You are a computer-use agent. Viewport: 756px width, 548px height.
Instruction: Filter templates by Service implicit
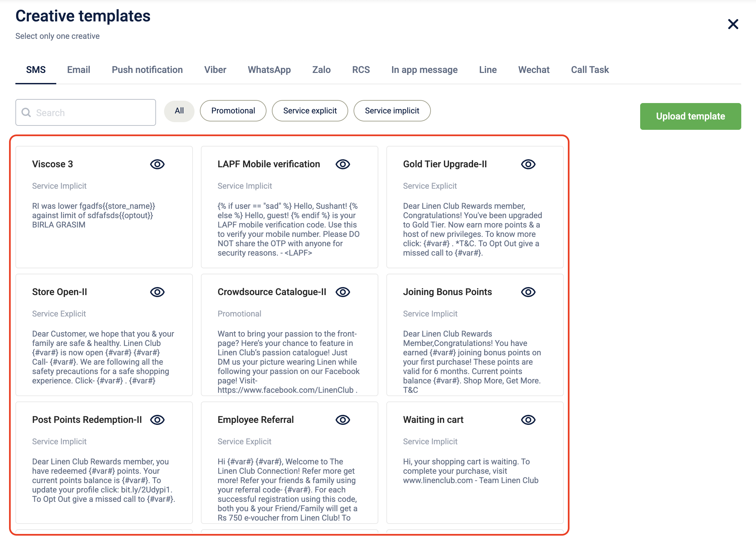[x=392, y=111]
